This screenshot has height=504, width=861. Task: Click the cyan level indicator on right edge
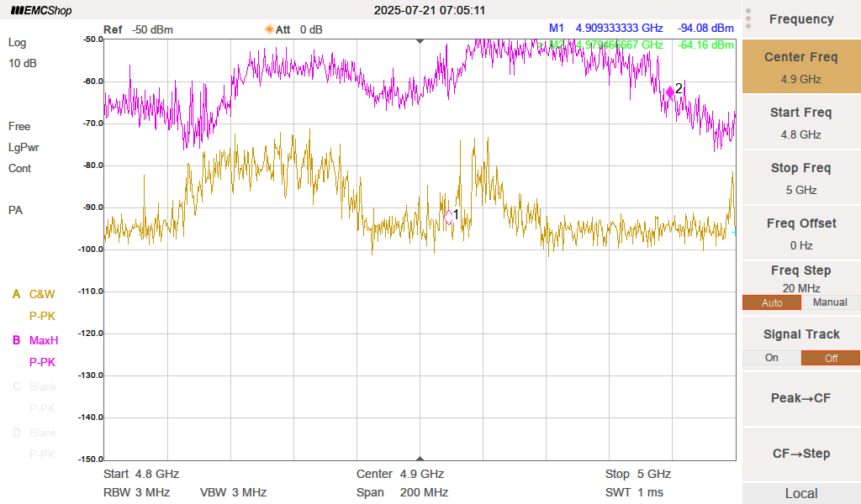coord(734,232)
